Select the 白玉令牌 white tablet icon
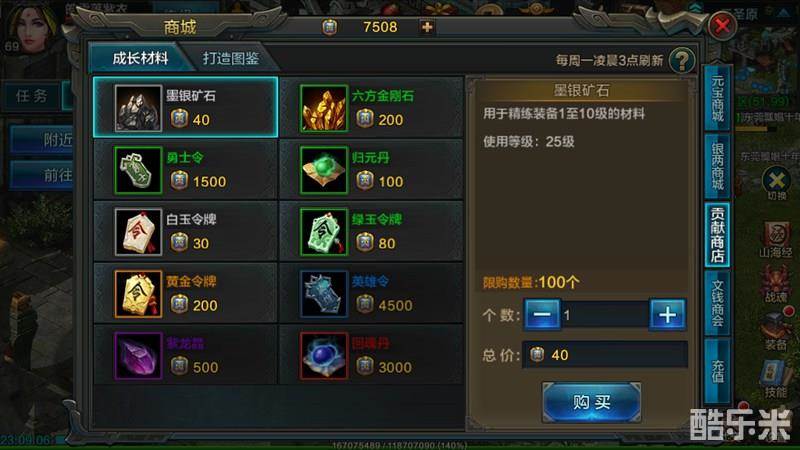 [138, 232]
